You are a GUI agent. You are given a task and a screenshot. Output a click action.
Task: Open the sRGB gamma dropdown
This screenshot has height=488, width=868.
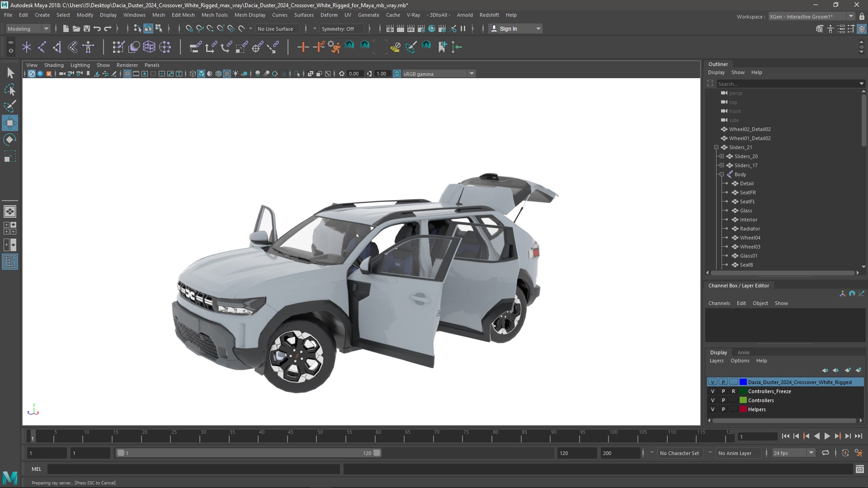coord(439,74)
